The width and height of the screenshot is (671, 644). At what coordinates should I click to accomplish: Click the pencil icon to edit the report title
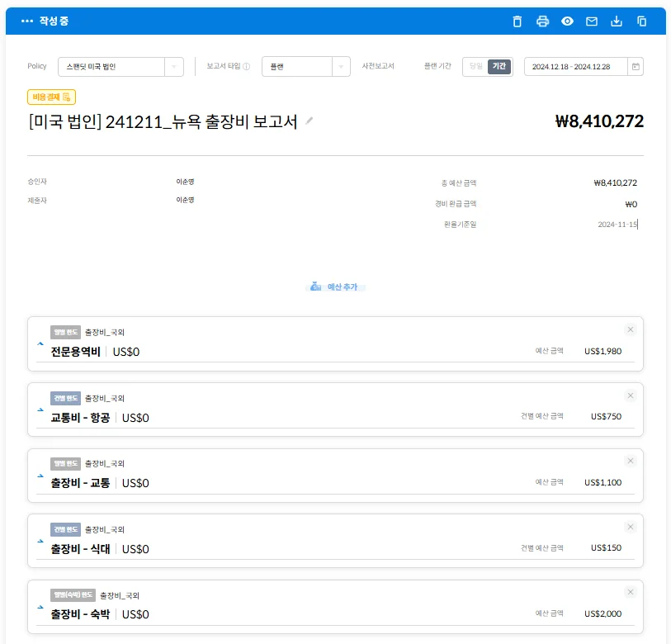[309, 121]
